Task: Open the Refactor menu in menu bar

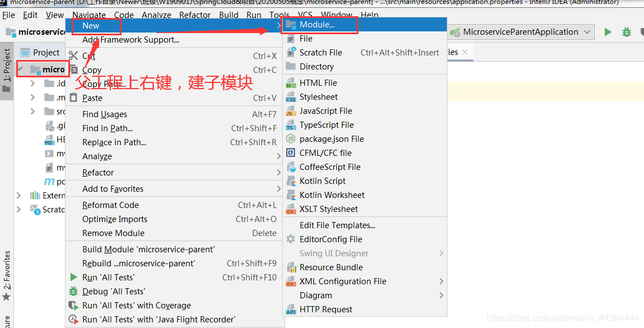Action: [x=195, y=15]
